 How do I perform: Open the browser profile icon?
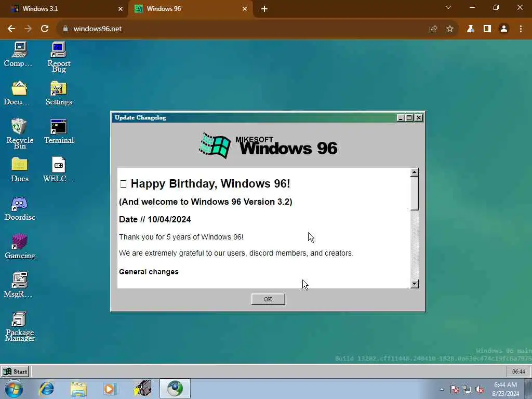click(504, 29)
